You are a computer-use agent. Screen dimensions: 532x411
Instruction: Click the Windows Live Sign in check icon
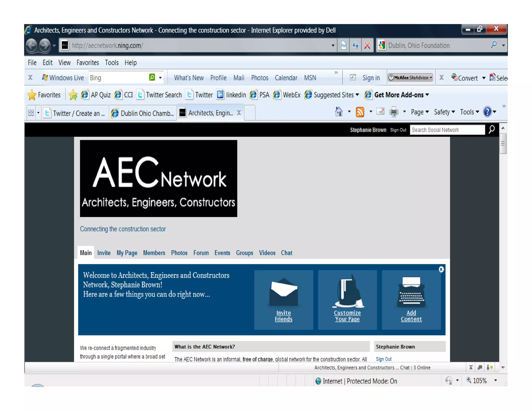pyautogui.click(x=353, y=77)
